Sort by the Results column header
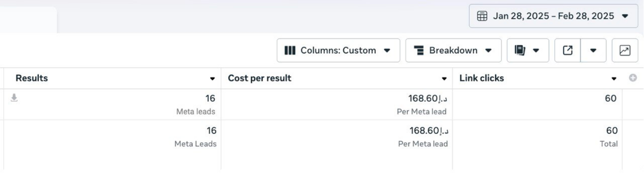 pos(32,78)
